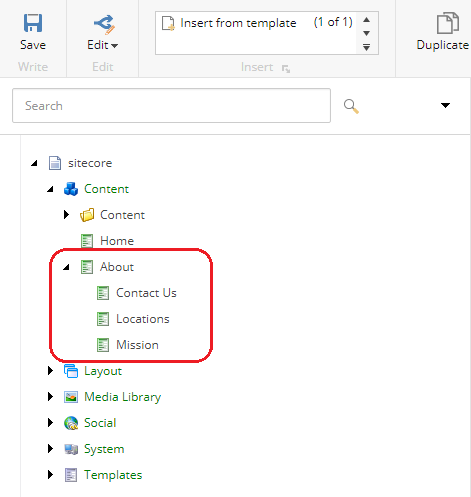Click the Media Library picture icon
471x497 pixels.
[71, 397]
